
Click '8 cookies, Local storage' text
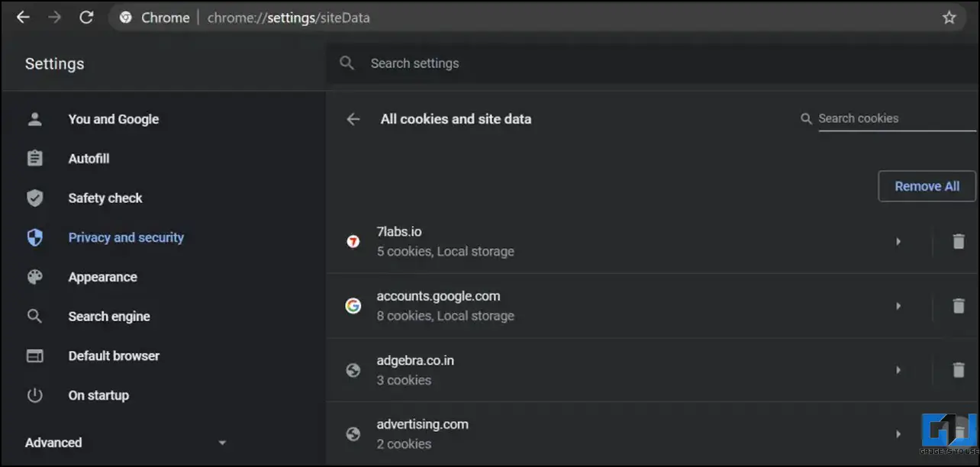coord(445,316)
